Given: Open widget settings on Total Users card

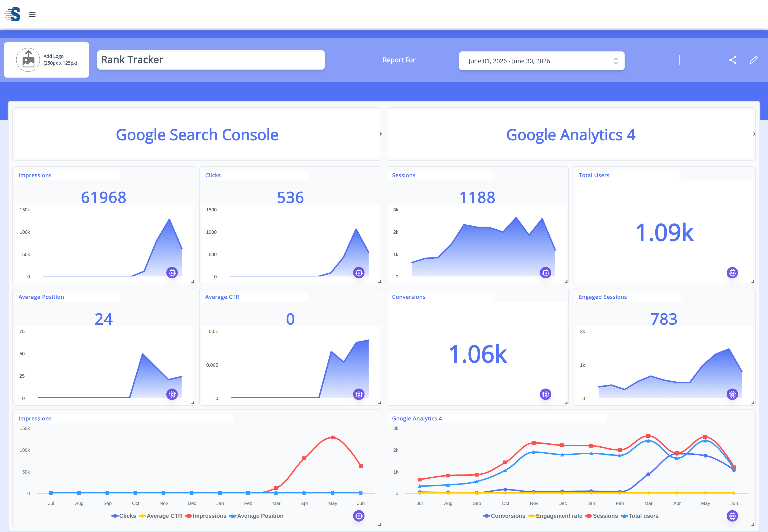Looking at the screenshot, I should tap(732, 273).
